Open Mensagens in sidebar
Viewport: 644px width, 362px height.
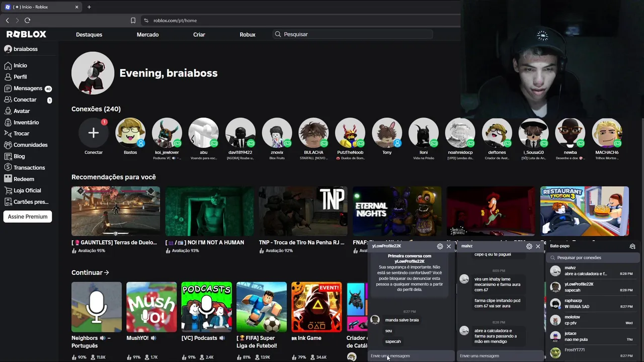coord(28,88)
